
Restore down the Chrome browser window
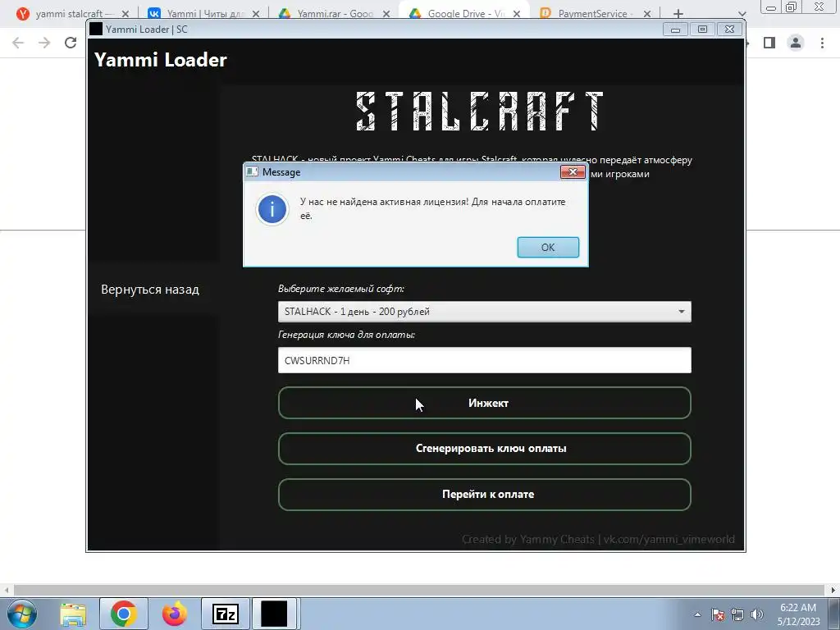(x=792, y=7)
